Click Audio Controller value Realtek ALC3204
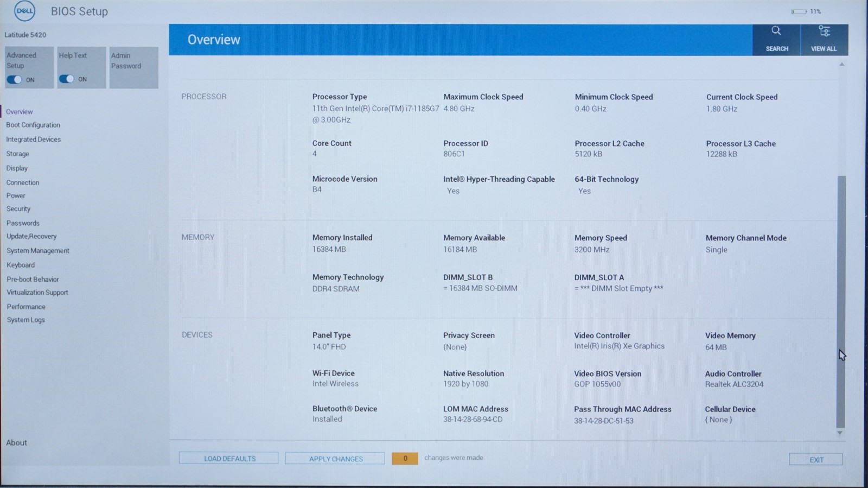Viewport: 868px width, 488px height. [x=734, y=384]
